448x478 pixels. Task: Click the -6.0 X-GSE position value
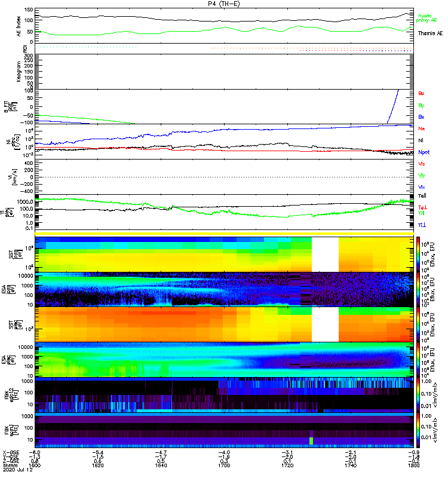point(35,452)
